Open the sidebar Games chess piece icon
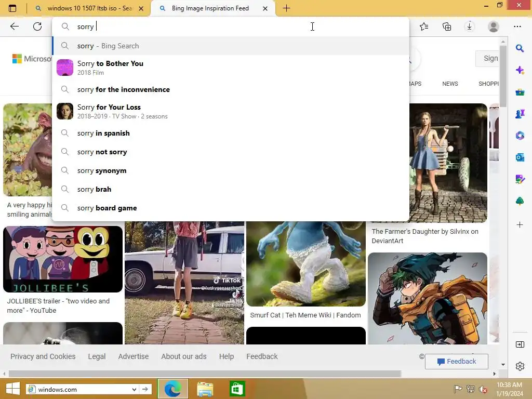 pos(520,114)
